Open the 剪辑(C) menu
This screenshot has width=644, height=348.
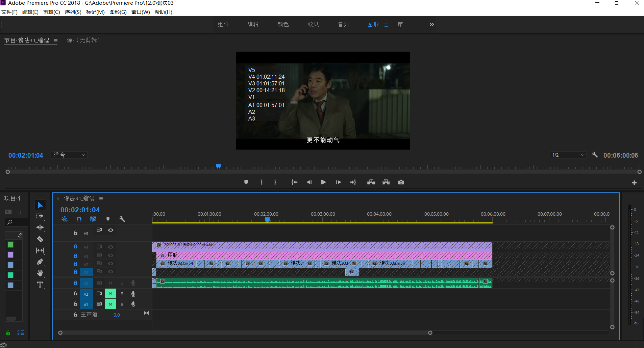tap(52, 12)
